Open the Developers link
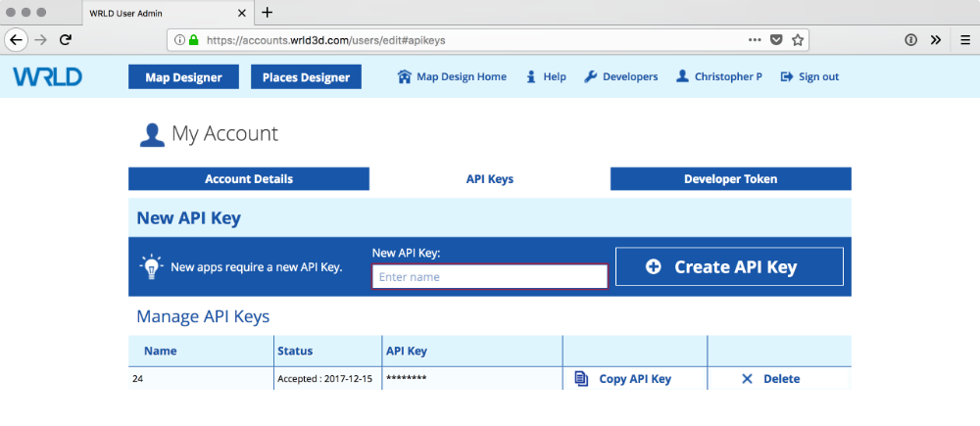This screenshot has height=426, width=980. pyautogui.click(x=630, y=76)
